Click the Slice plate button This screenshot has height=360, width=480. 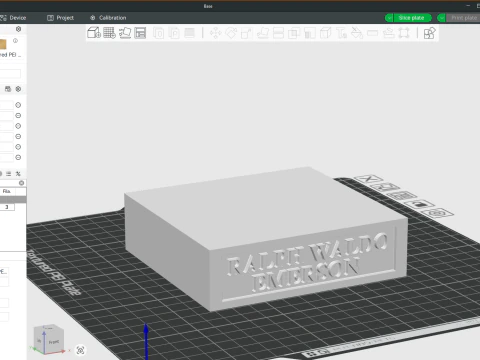coord(412,18)
